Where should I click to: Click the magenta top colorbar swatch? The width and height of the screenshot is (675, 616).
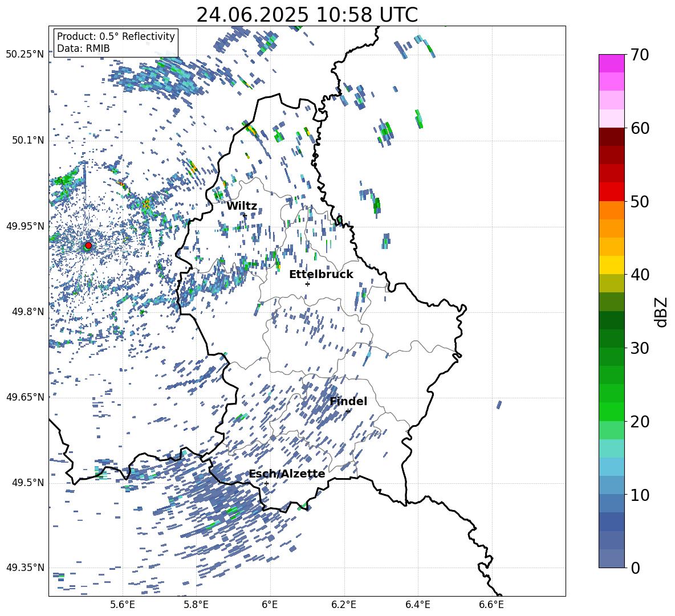click(x=611, y=63)
